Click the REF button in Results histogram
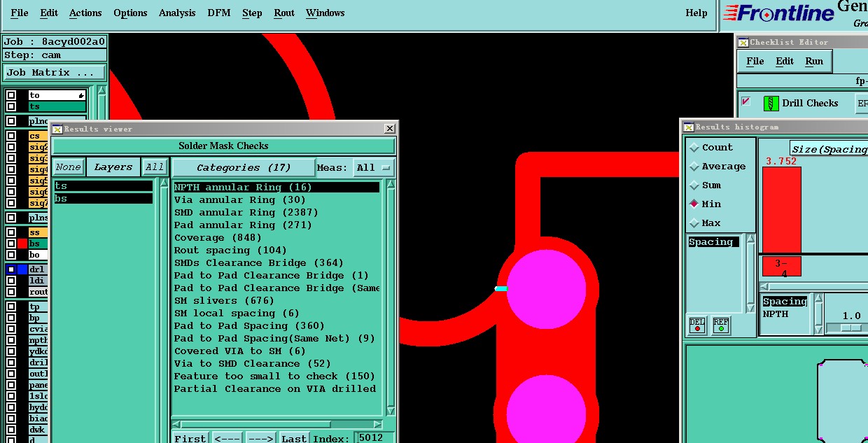 tap(720, 325)
